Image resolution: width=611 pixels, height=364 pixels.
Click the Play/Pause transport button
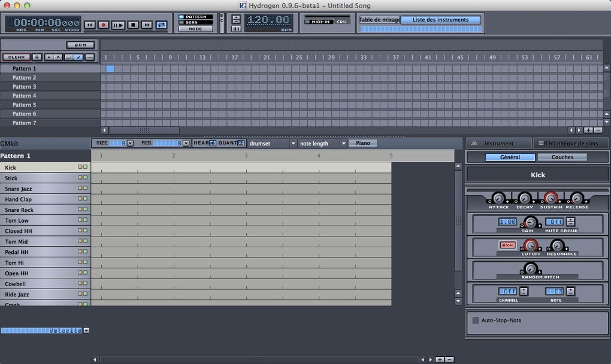point(118,25)
